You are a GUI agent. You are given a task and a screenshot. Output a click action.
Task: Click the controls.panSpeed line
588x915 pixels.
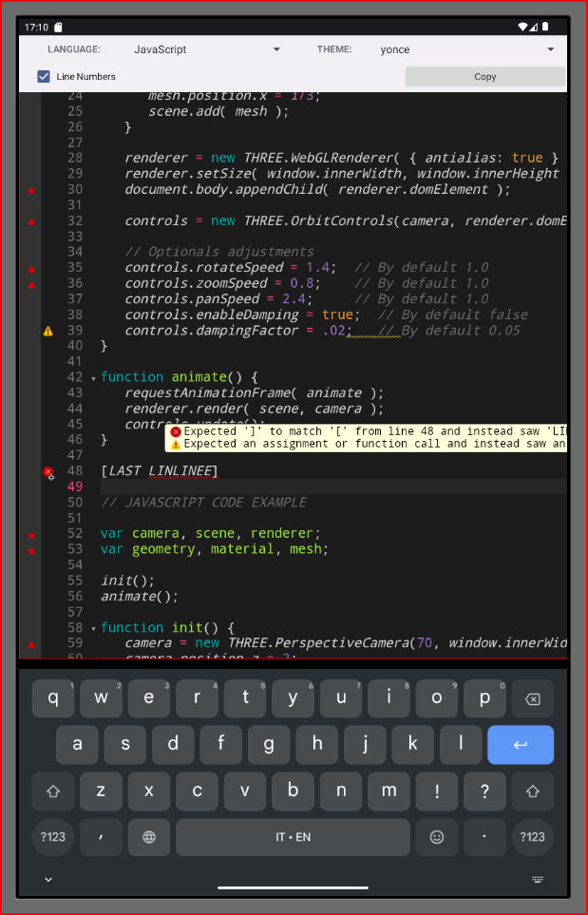pos(306,299)
